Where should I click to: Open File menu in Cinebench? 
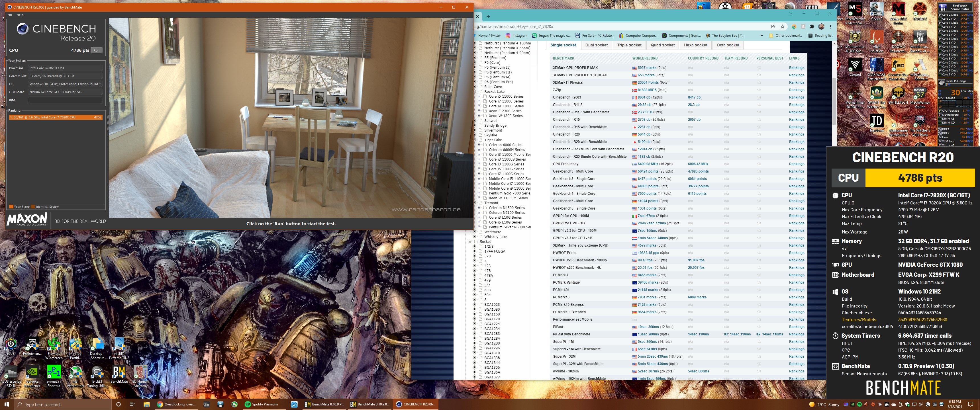click(10, 15)
